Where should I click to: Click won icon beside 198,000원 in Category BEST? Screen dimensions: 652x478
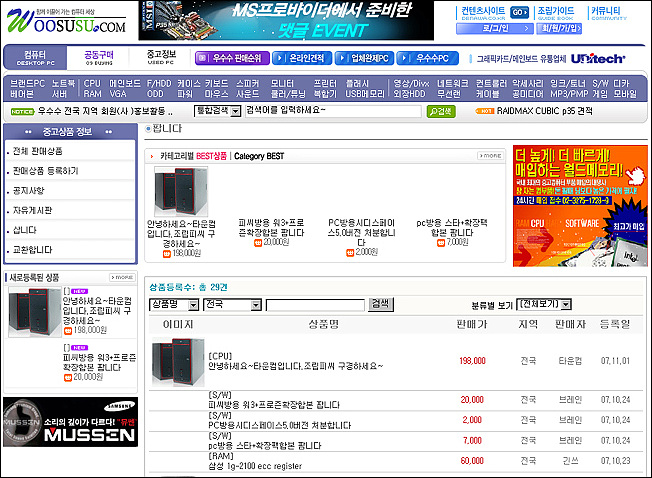tap(167, 253)
